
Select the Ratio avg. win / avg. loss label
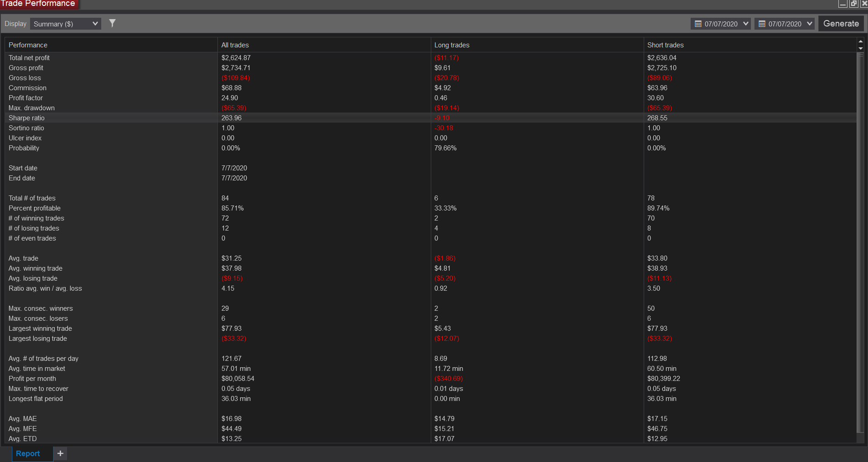45,288
